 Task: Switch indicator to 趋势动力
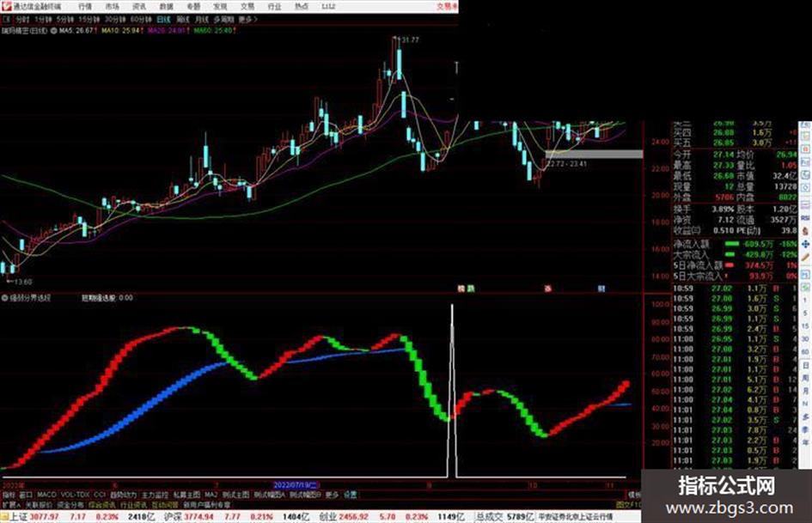tap(123, 495)
